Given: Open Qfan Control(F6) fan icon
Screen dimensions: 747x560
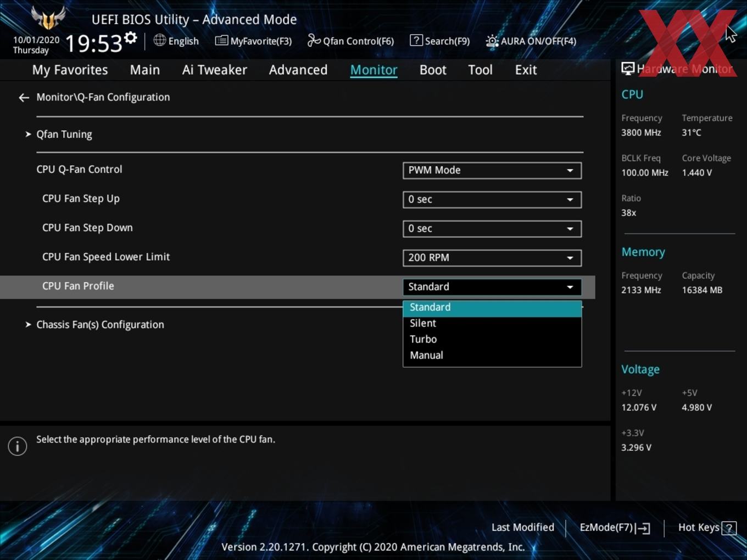Looking at the screenshot, I should point(314,41).
